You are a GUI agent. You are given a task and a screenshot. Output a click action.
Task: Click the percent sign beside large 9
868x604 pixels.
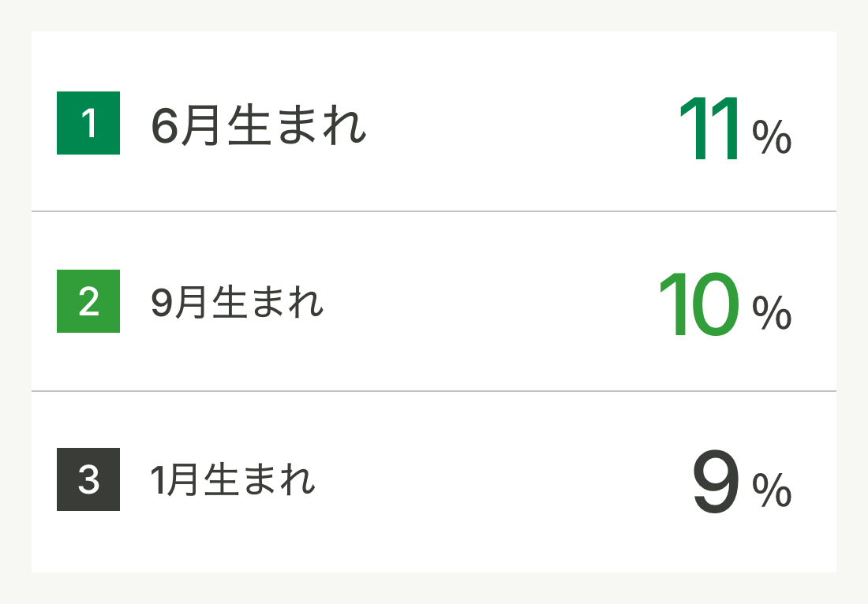point(772,490)
